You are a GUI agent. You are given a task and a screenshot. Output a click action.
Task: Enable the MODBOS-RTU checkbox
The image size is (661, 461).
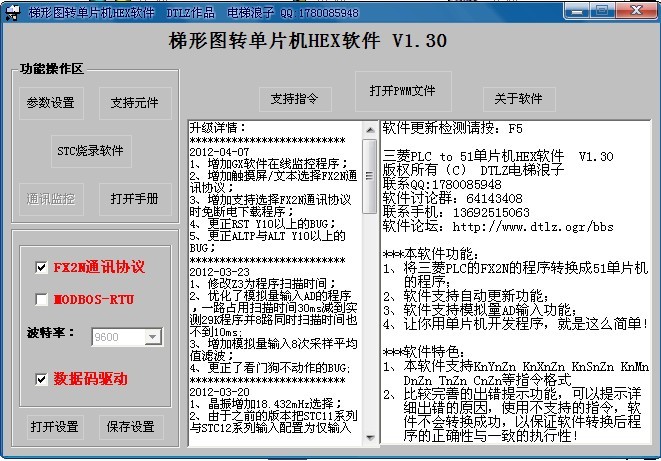click(x=41, y=299)
